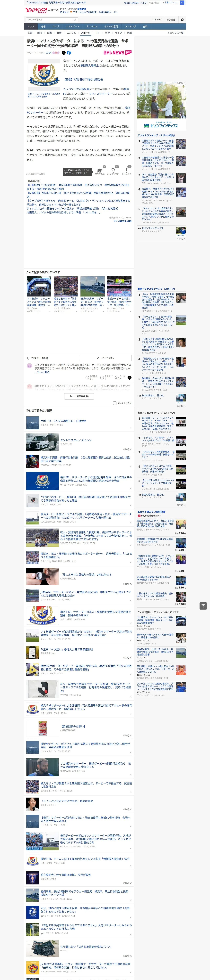The height and width of the screenshot is (980, 210).
Task: Open the エキスパート tab
Action: pos(72,27)
